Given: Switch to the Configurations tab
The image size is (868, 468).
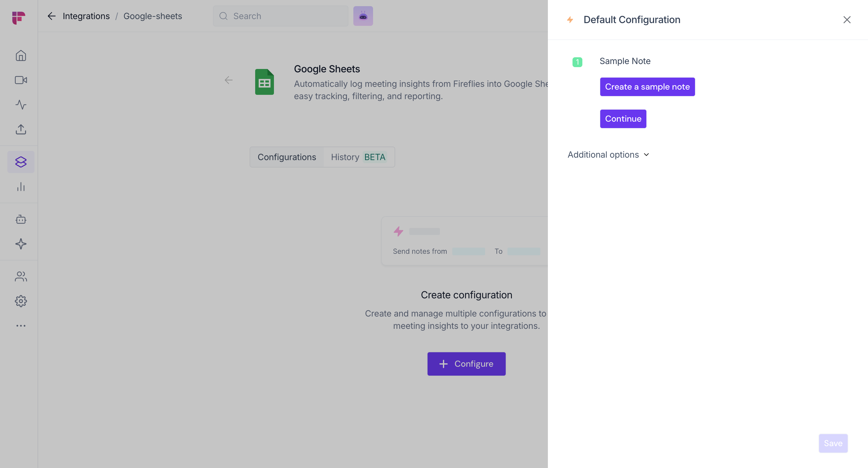Looking at the screenshot, I should click(287, 157).
